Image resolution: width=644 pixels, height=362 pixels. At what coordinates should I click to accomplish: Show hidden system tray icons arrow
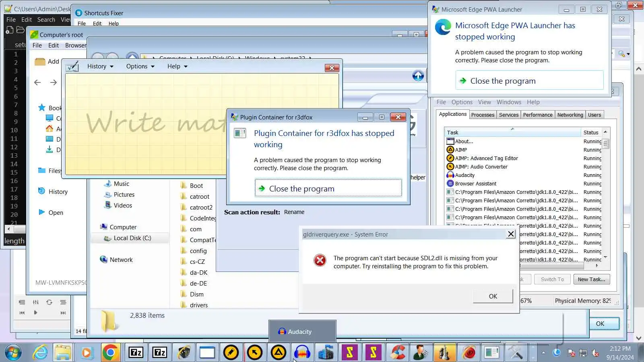(543, 353)
